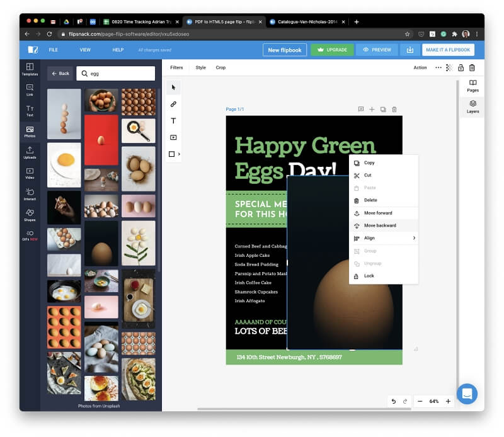Screen dimensions: 504x437
Task: Select the text T tool in canvas toolbar
Action: 174,121
